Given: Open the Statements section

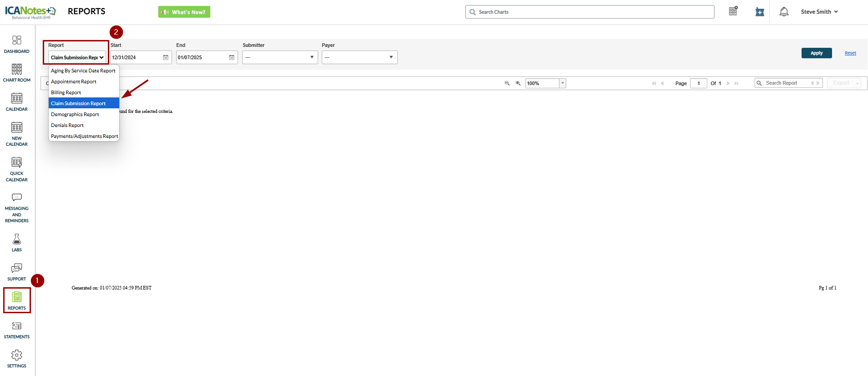Looking at the screenshot, I should coord(17,330).
